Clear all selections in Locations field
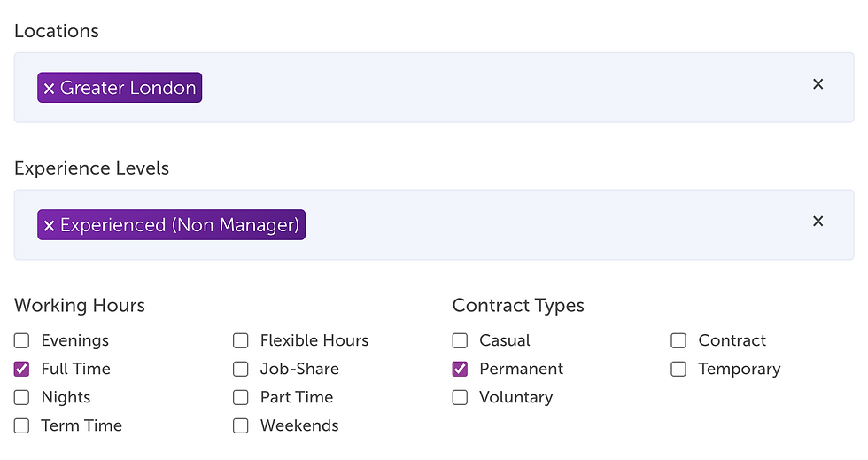The image size is (868, 460). [818, 84]
